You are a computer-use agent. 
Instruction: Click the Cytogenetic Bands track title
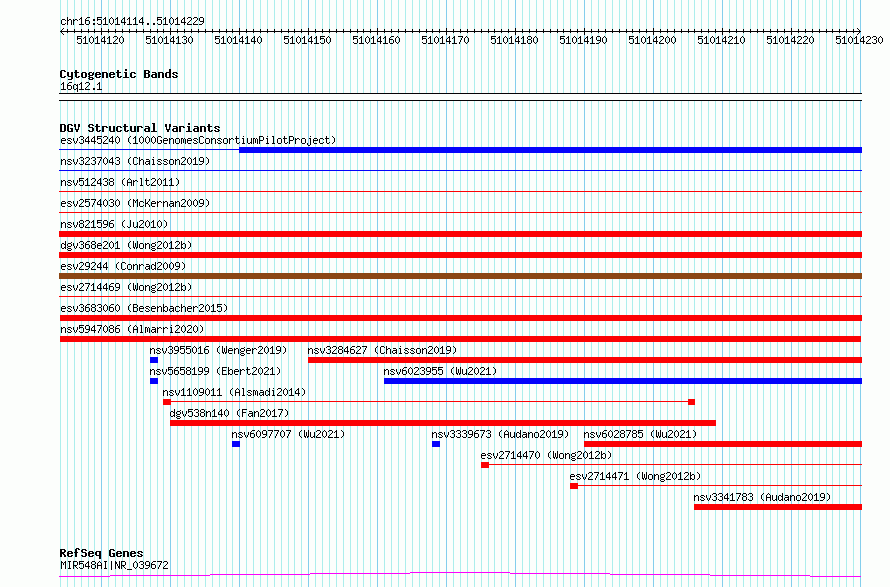(x=119, y=74)
